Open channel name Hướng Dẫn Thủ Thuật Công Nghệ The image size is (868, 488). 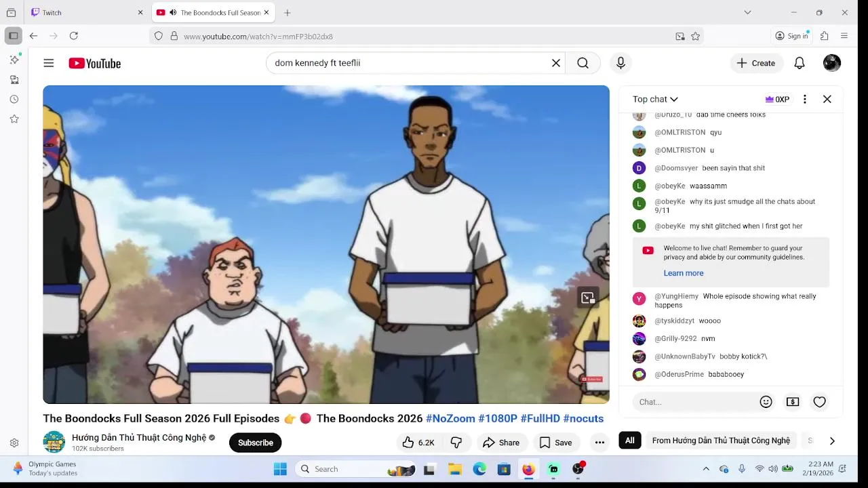[139, 438]
